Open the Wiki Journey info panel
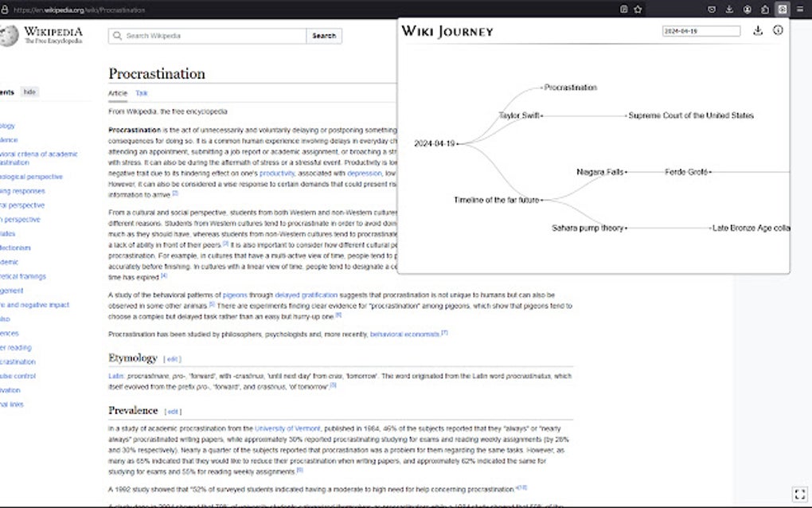 [x=778, y=30]
